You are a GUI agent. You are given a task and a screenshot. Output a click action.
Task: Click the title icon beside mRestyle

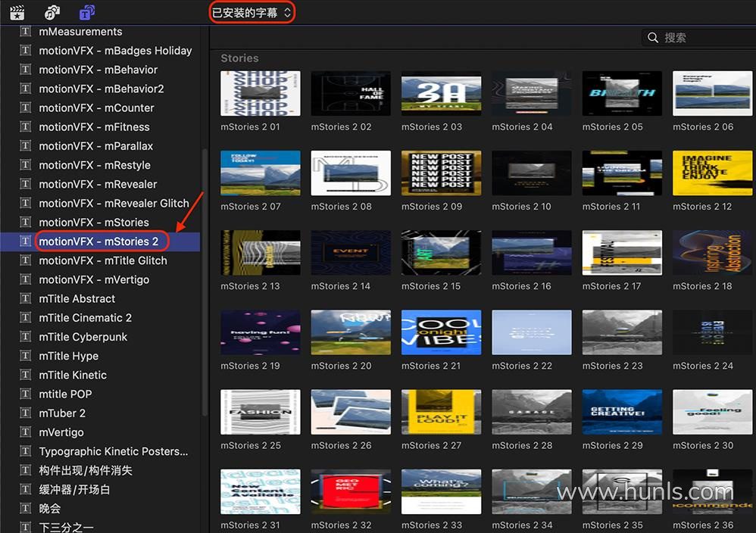26,165
